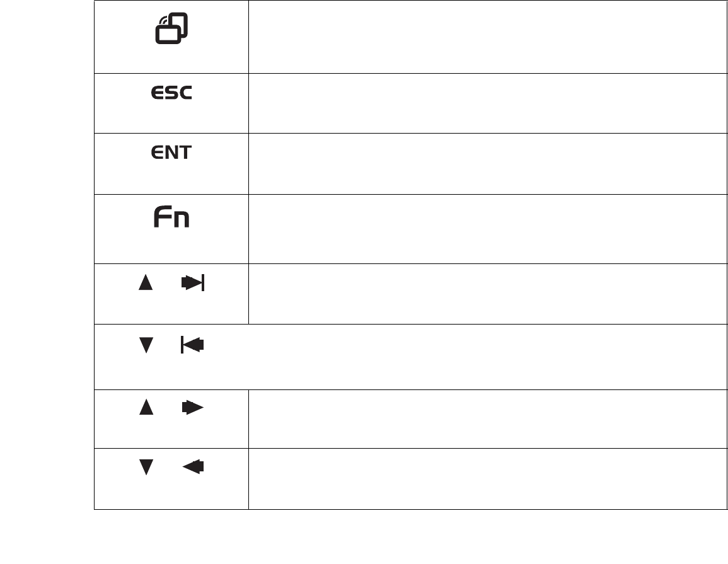Click down triangle beside the tab-back arrow

point(145,345)
